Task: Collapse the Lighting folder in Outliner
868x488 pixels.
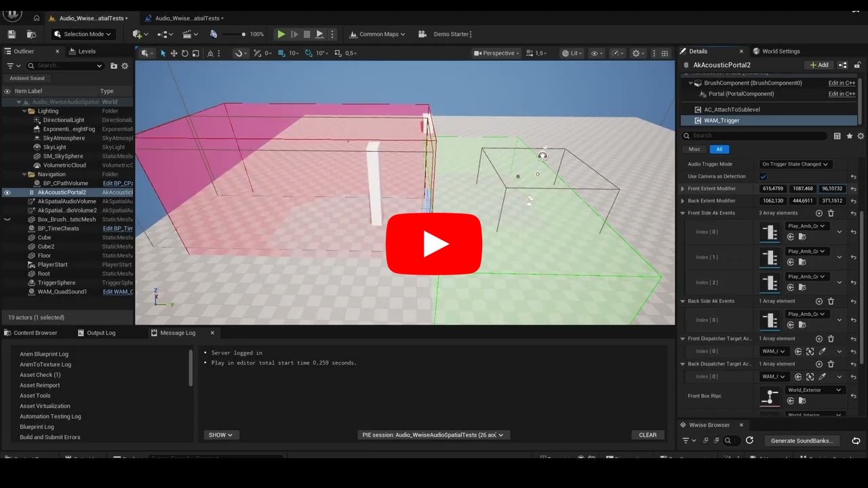Action: tap(24, 111)
